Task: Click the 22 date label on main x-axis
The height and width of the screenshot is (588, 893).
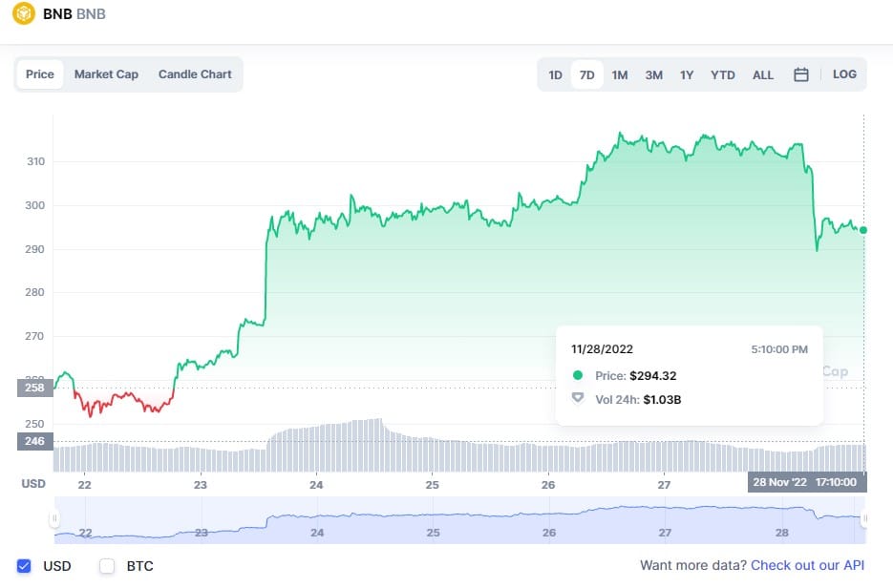Action: 84,485
